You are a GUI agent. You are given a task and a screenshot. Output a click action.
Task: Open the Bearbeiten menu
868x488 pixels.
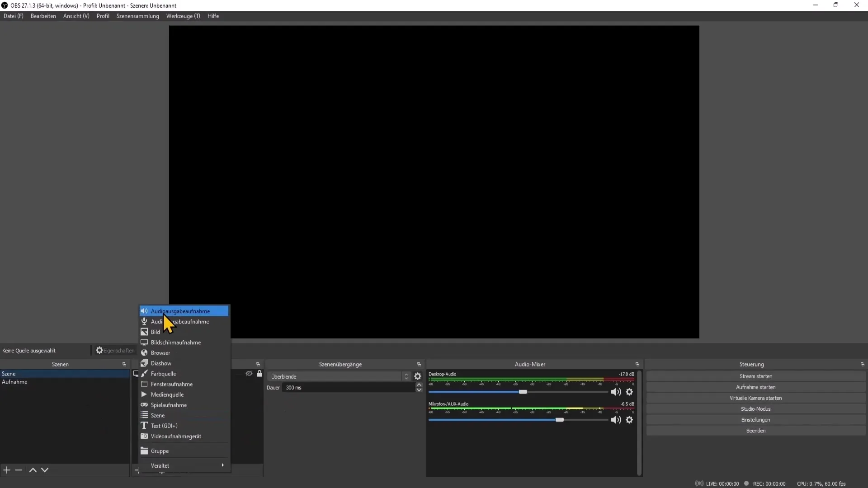43,16
